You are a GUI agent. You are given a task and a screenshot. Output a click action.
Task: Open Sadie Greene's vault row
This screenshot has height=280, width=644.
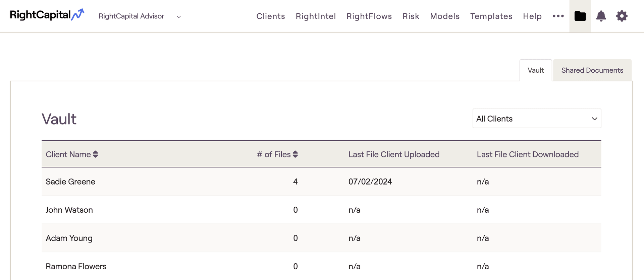70,182
